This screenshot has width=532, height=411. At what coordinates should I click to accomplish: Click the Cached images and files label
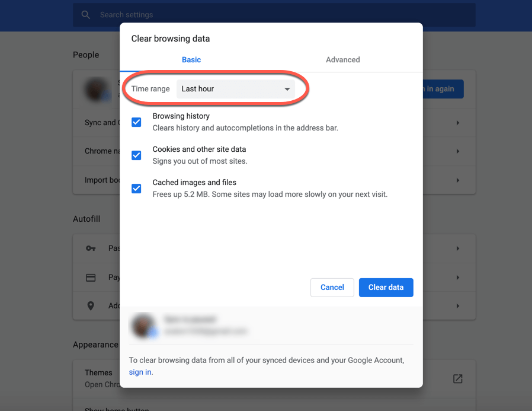[194, 183]
